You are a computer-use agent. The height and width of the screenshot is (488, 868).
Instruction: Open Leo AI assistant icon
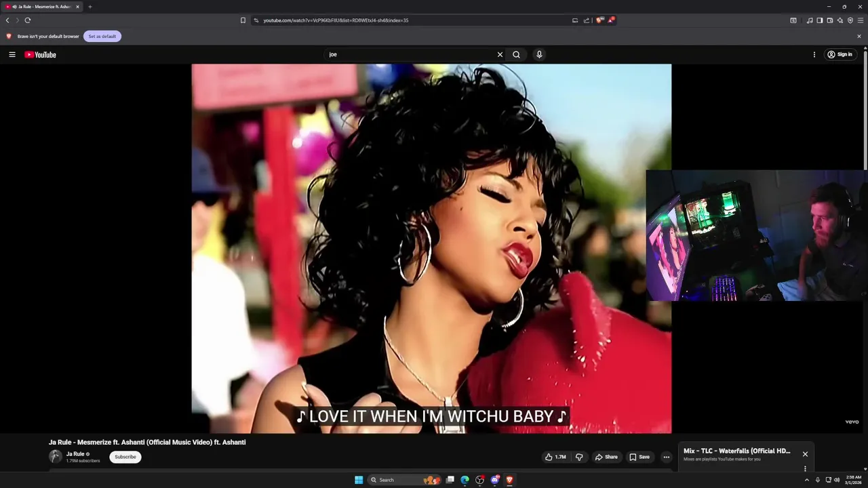pos(840,20)
